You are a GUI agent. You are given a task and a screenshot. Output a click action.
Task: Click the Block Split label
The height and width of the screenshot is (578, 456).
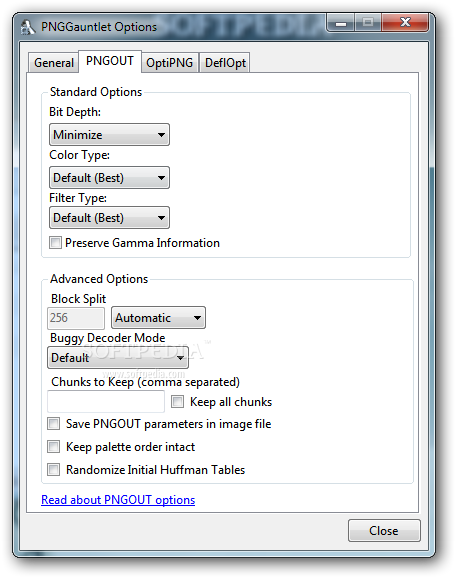[x=79, y=299]
